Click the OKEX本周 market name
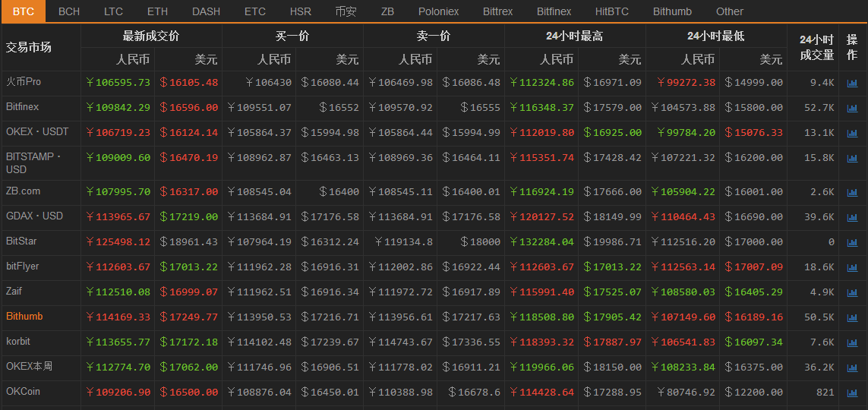 [29, 366]
